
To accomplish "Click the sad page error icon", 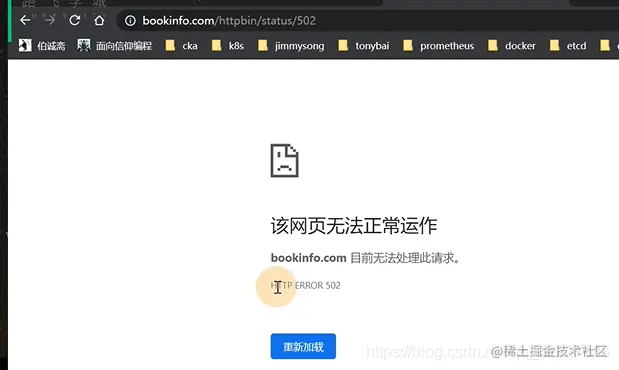I will point(284,161).
